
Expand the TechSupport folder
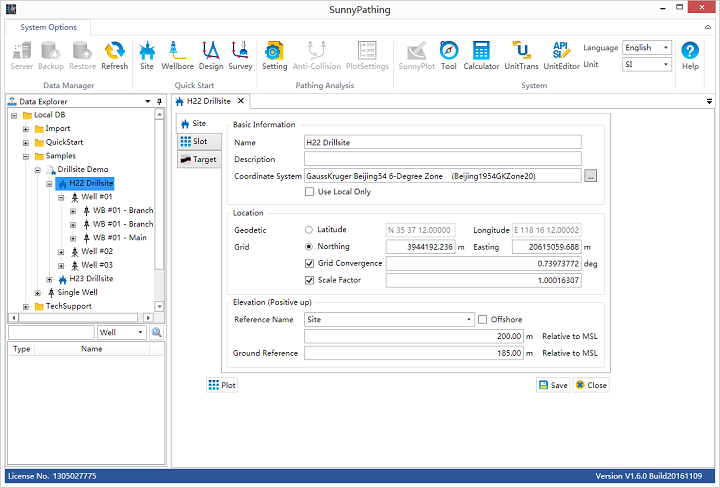click(26, 307)
